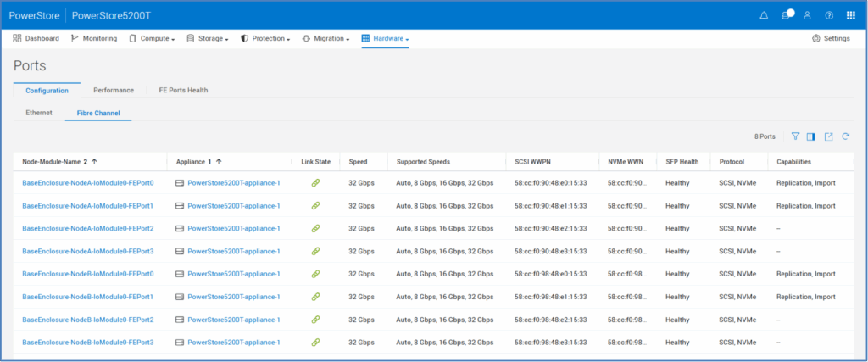
Task: Click 'SCSI, NVMe' in NodeB FEPort0 row
Action: coord(738,274)
